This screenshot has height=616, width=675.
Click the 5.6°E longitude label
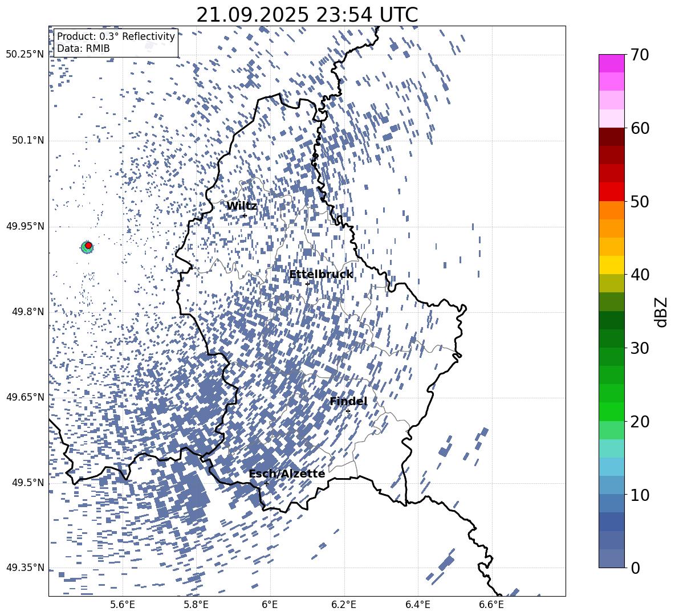[122, 605]
